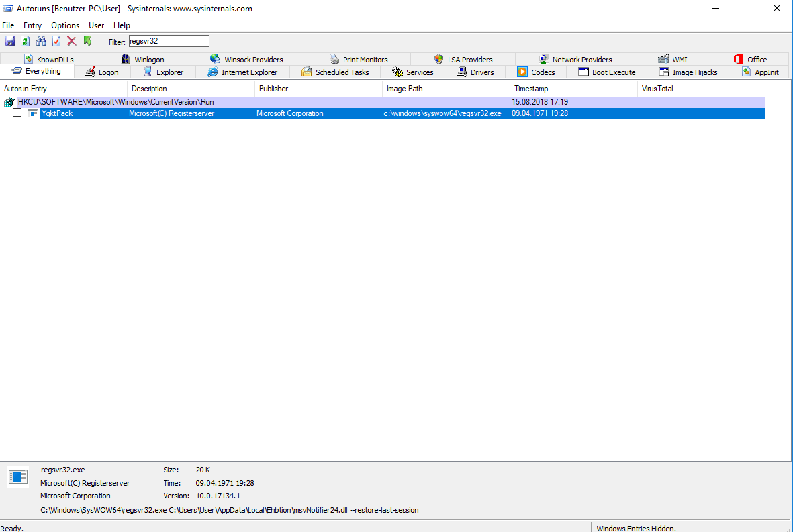Sort by the Description column header
793x532 pixels.
pos(191,89)
